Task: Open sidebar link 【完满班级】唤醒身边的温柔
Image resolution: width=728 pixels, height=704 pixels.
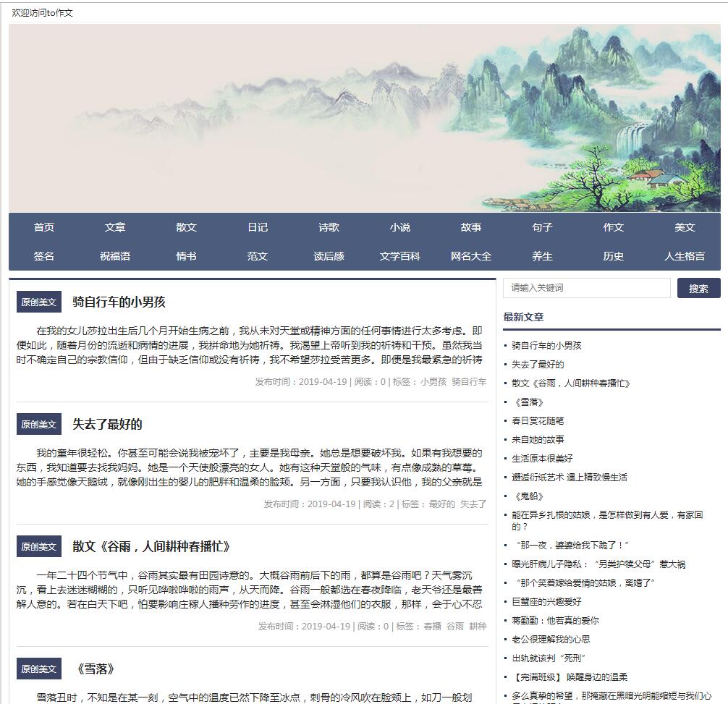Action: coord(570,677)
